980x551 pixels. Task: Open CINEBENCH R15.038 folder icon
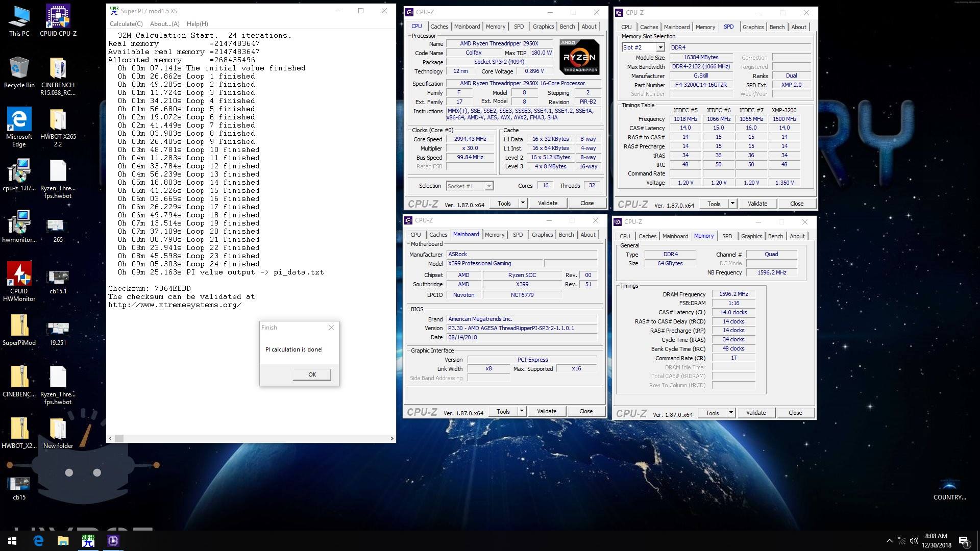(x=58, y=77)
